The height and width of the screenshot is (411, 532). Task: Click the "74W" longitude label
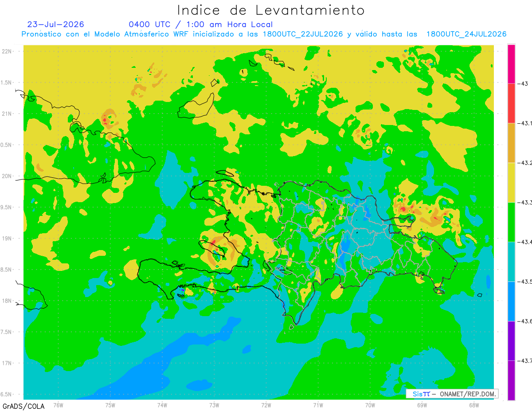(x=162, y=405)
